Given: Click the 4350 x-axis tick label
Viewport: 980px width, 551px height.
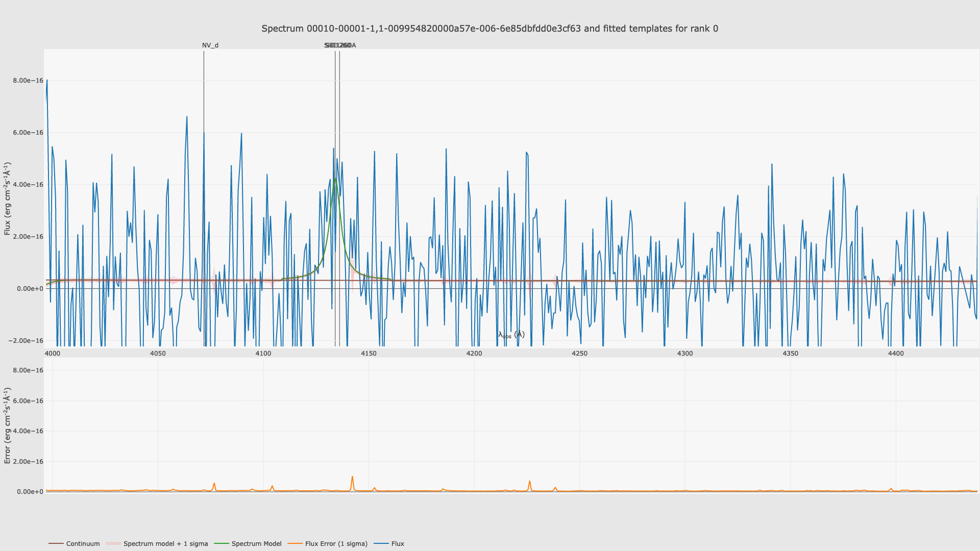Looking at the screenshot, I should [790, 354].
